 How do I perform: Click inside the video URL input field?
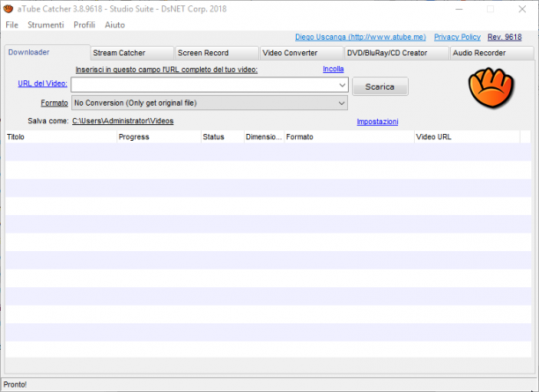(x=204, y=85)
